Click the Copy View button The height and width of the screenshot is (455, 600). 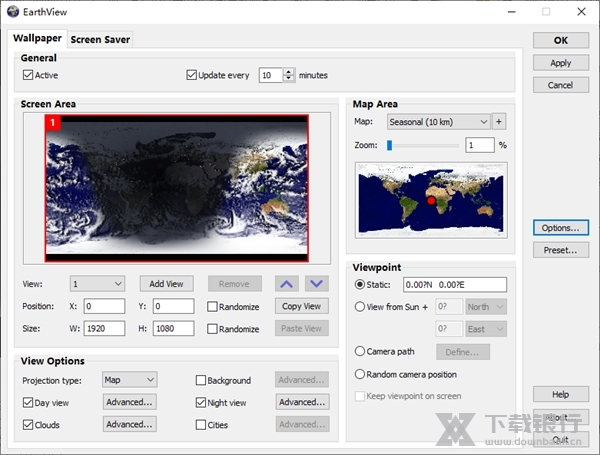click(302, 306)
